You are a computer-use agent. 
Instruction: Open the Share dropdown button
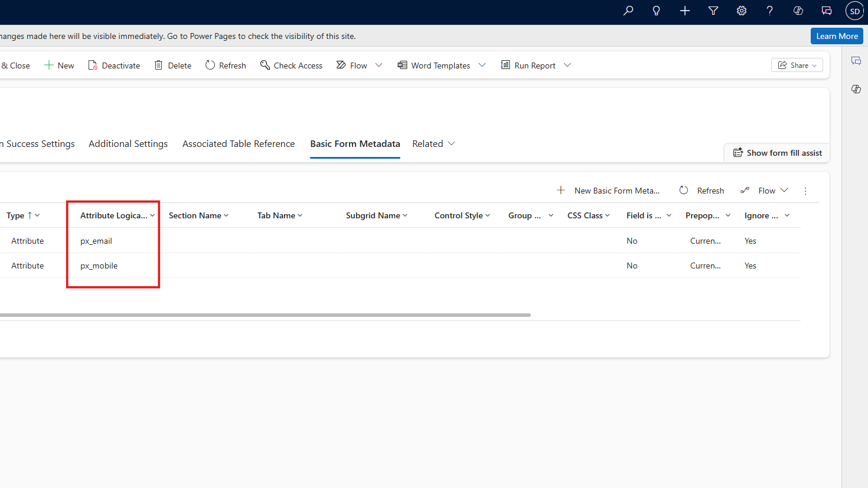797,65
